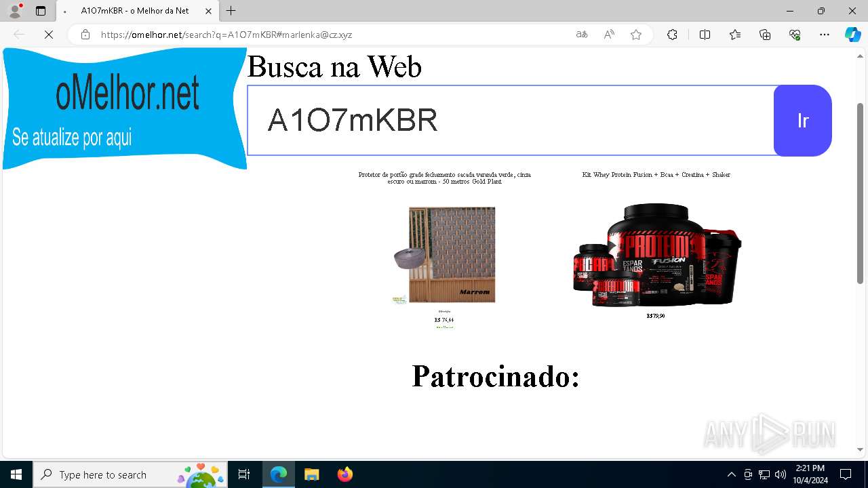Open Browser essentials heart icon
The image size is (868, 488).
(795, 35)
